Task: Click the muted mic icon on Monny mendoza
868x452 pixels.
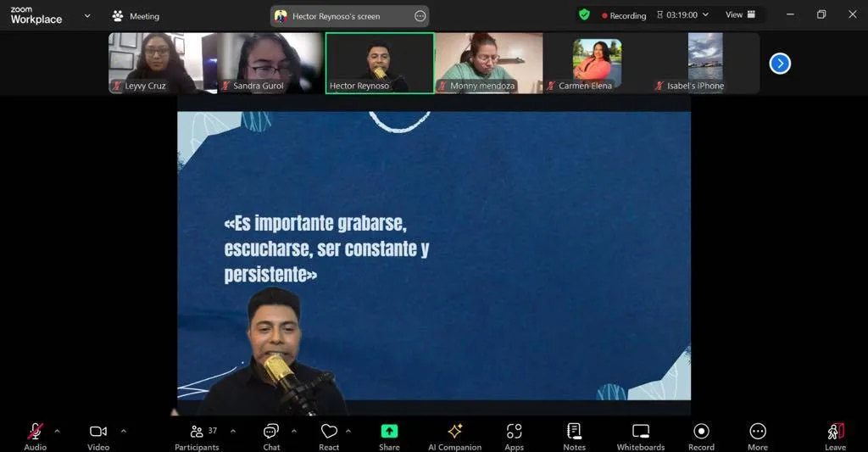Action: click(442, 86)
